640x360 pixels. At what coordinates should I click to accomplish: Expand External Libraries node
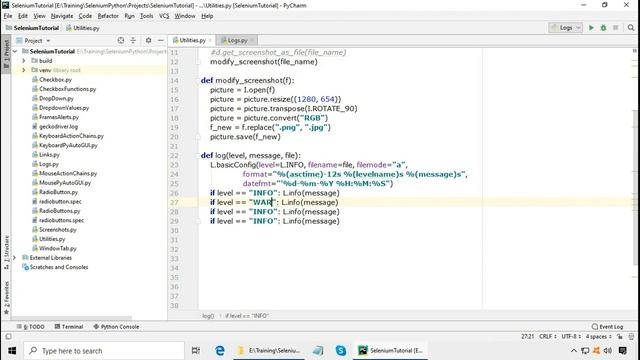(15, 258)
